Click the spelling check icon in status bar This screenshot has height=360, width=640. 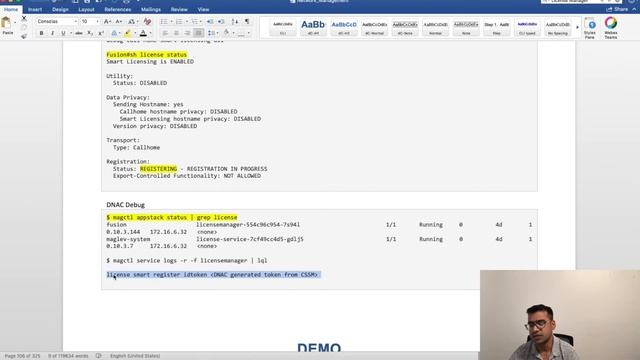coord(98,356)
